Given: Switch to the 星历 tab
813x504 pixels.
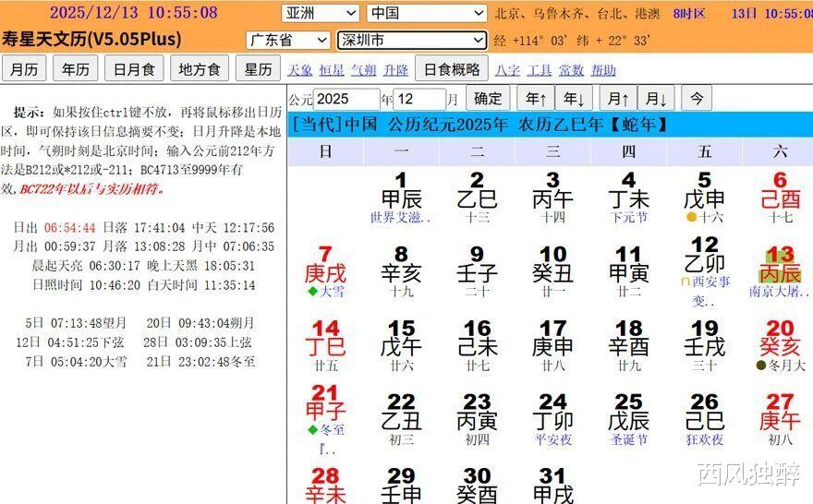Looking at the screenshot, I should (258, 69).
